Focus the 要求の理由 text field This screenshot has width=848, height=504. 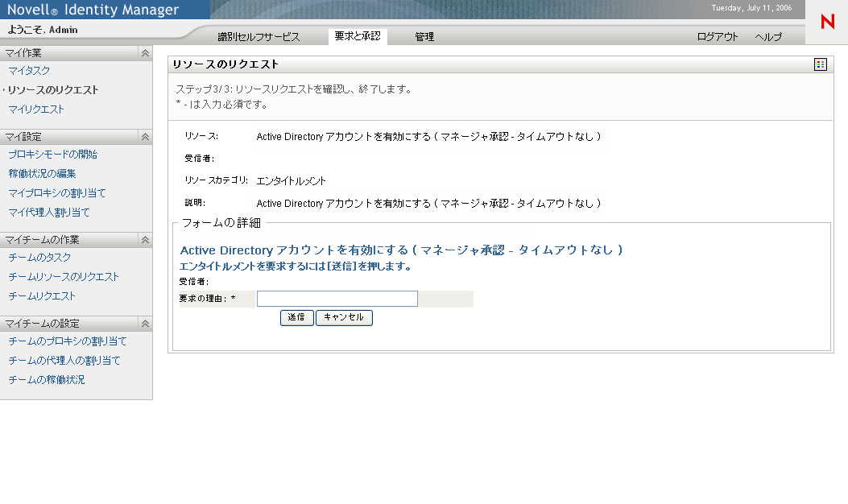[337, 299]
